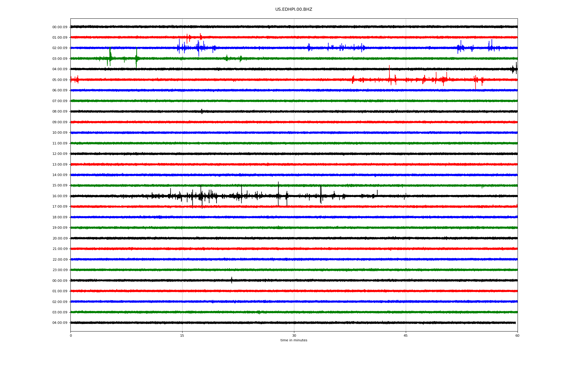Click the x-axis tick label 30
This screenshot has width=588, height=368.
point(294,335)
